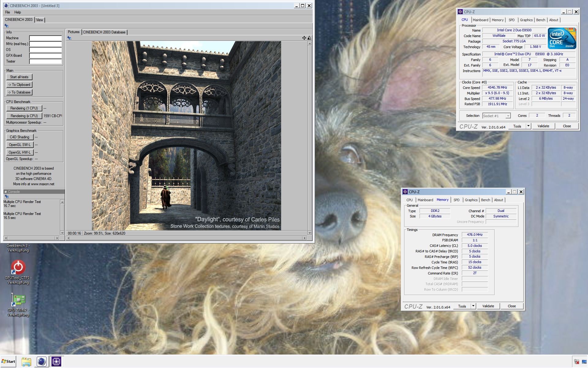Open the Selection Socket #1 dropdown

(508, 116)
